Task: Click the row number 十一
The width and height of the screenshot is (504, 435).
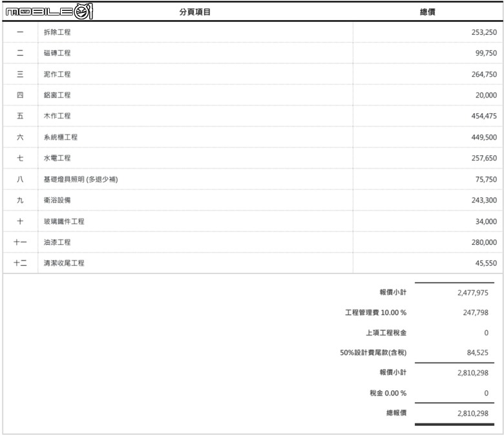Action: pos(20,242)
